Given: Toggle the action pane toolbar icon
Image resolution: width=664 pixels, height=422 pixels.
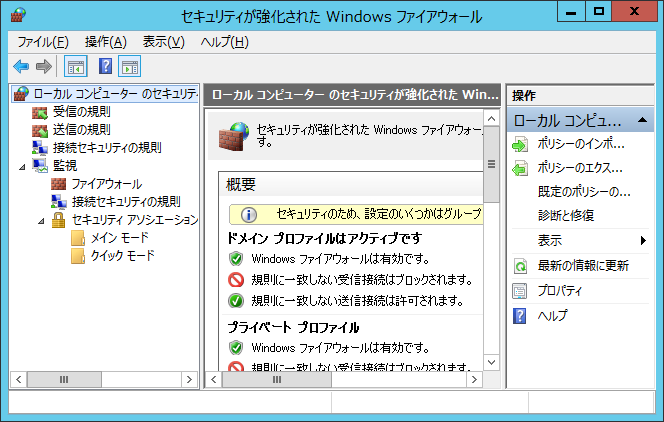Looking at the screenshot, I should (130, 66).
